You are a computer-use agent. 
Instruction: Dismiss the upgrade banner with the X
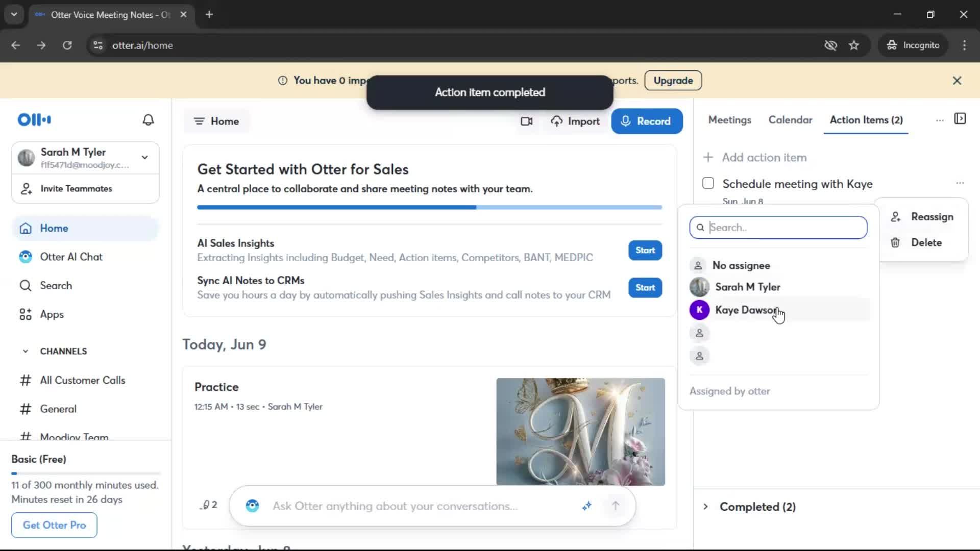tap(957, 81)
